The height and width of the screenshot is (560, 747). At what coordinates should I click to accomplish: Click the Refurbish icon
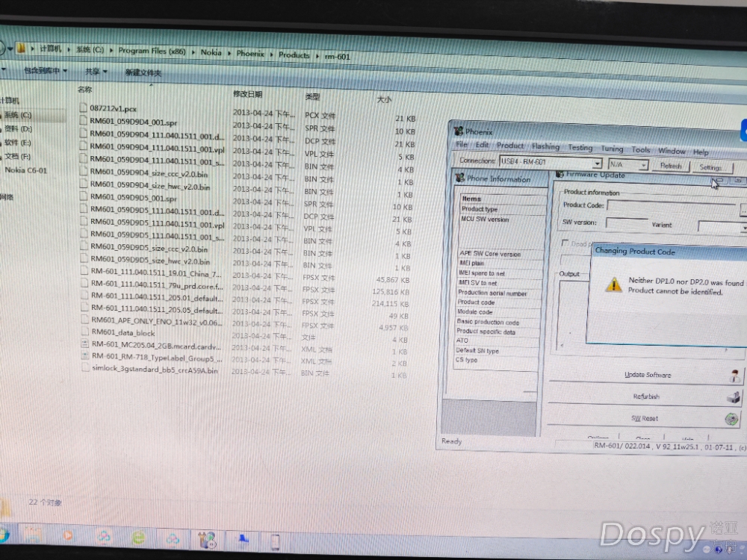tap(734, 397)
